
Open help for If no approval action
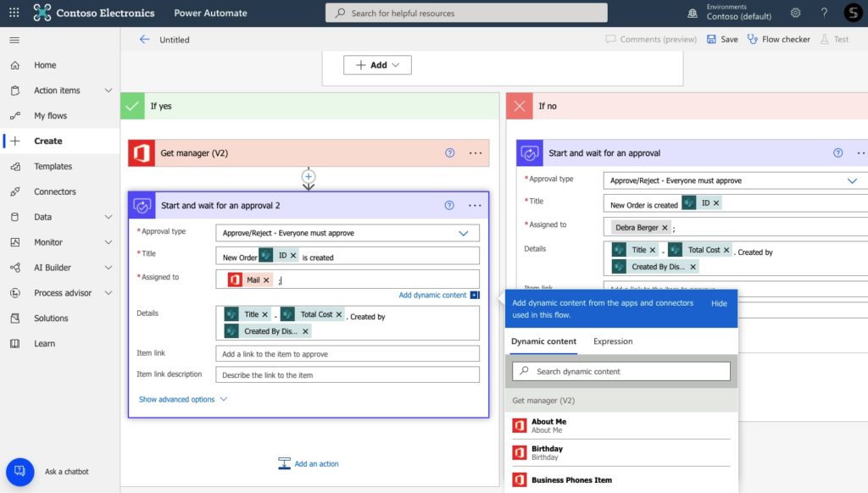(838, 152)
